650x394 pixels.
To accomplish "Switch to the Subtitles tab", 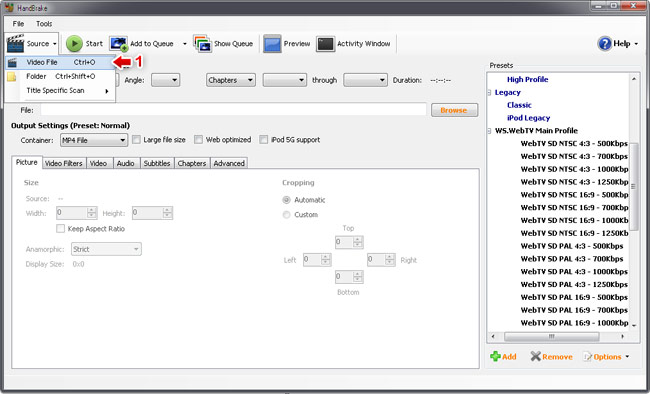I will tap(157, 163).
